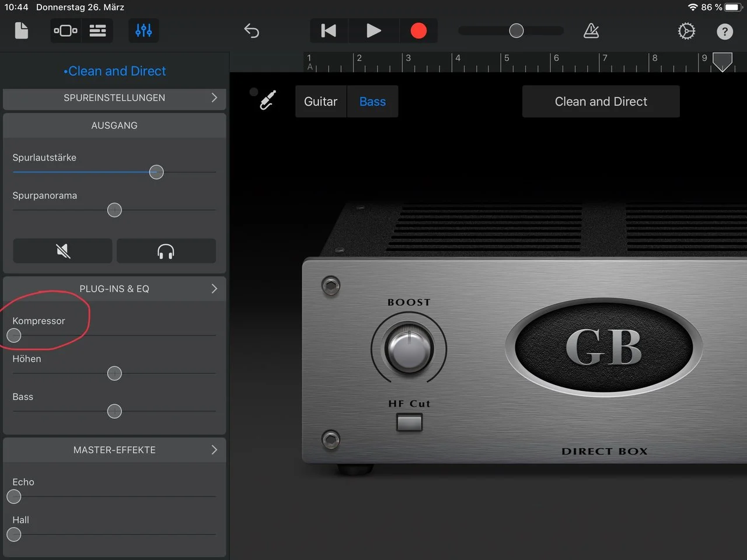The image size is (747, 560).
Task: Open song settings gear
Action: (686, 31)
